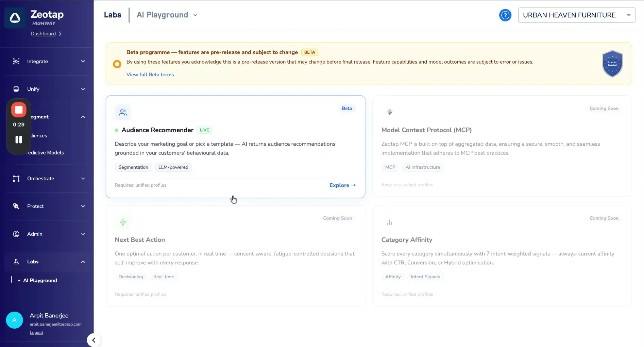Click the user avatar circle
The width and height of the screenshot is (644, 347).
pos(14,320)
